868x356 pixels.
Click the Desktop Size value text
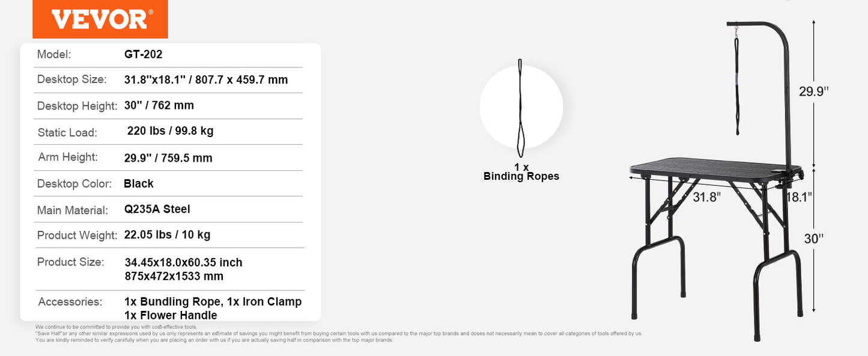pyautogui.click(x=206, y=79)
